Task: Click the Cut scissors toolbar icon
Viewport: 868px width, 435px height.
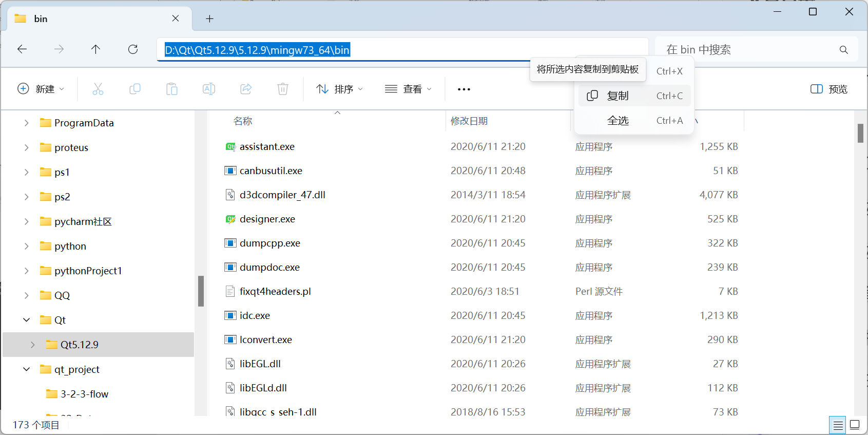Action: (x=98, y=89)
